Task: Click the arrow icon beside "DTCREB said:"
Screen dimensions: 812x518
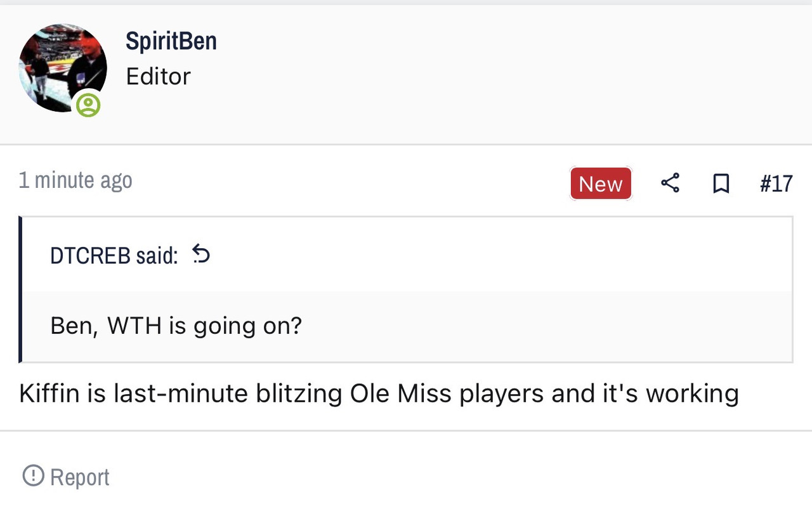Action: [201, 254]
